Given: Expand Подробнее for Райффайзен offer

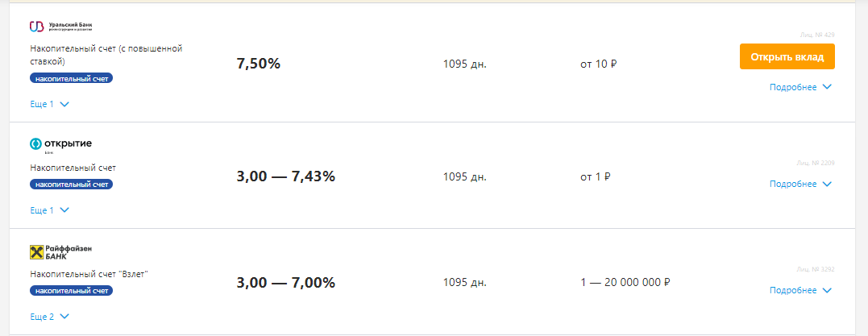Looking at the screenshot, I should coord(799,290).
